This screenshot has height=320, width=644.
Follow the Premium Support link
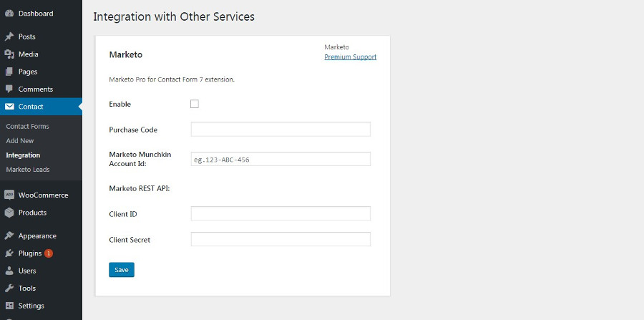coord(350,57)
